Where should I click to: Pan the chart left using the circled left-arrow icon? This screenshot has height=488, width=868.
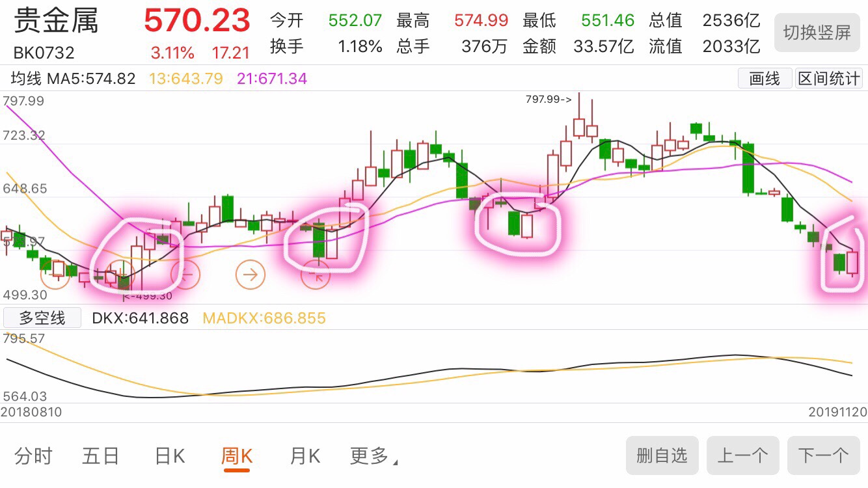187,275
